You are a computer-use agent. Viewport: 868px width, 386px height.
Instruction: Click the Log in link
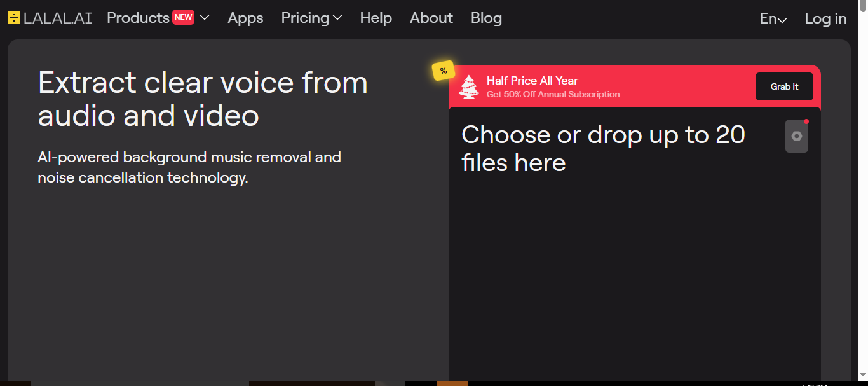[x=825, y=19]
